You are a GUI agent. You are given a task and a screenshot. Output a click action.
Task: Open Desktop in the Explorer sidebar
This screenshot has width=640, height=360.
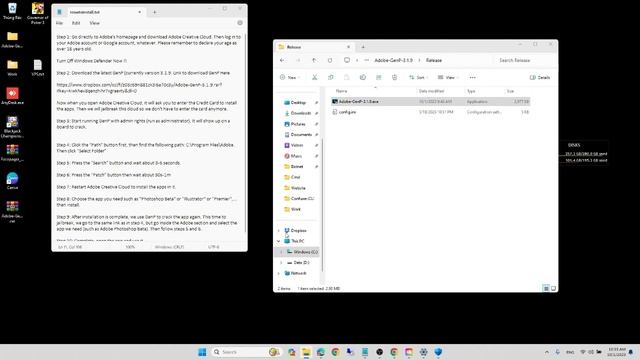coord(298,102)
